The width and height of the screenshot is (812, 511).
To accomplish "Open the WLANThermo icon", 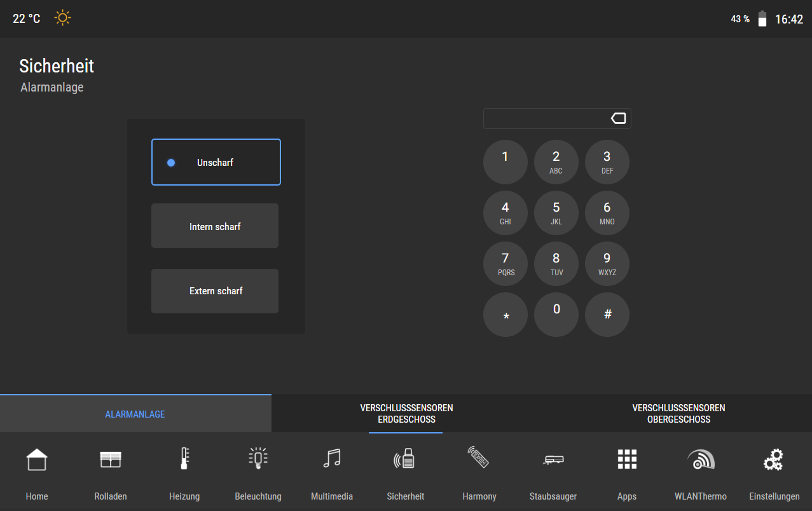I will tap(701, 460).
